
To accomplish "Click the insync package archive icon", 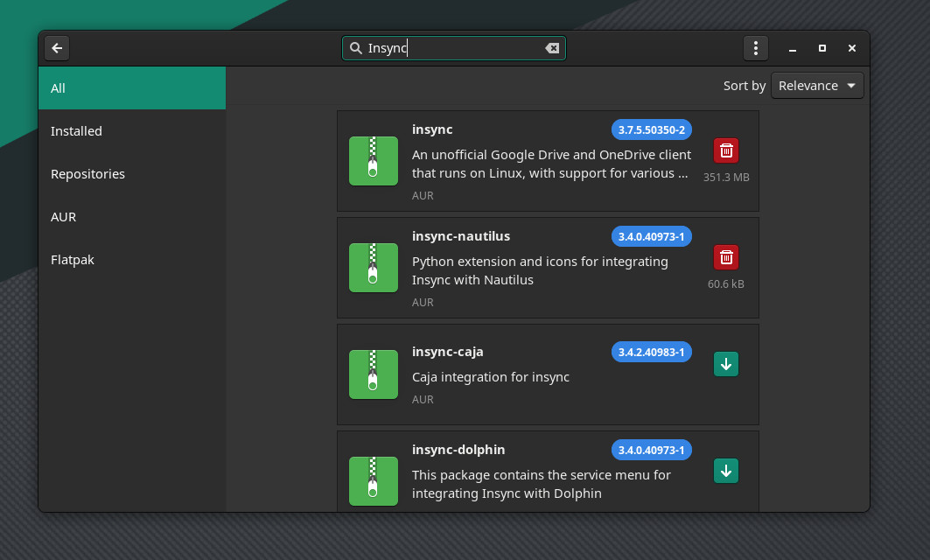I will 374,161.
